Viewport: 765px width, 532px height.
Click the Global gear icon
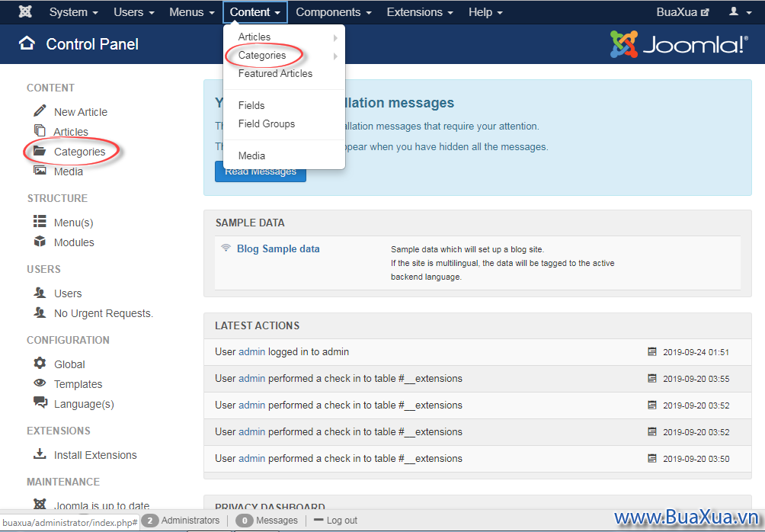40,363
